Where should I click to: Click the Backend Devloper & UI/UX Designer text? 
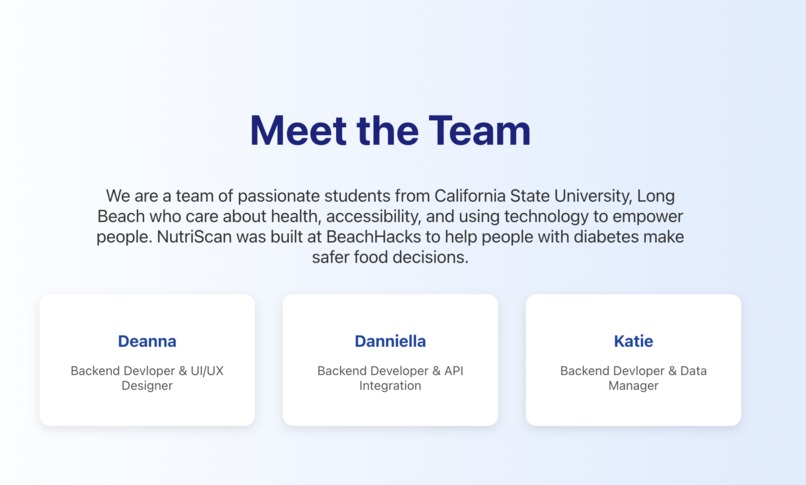coord(147,378)
